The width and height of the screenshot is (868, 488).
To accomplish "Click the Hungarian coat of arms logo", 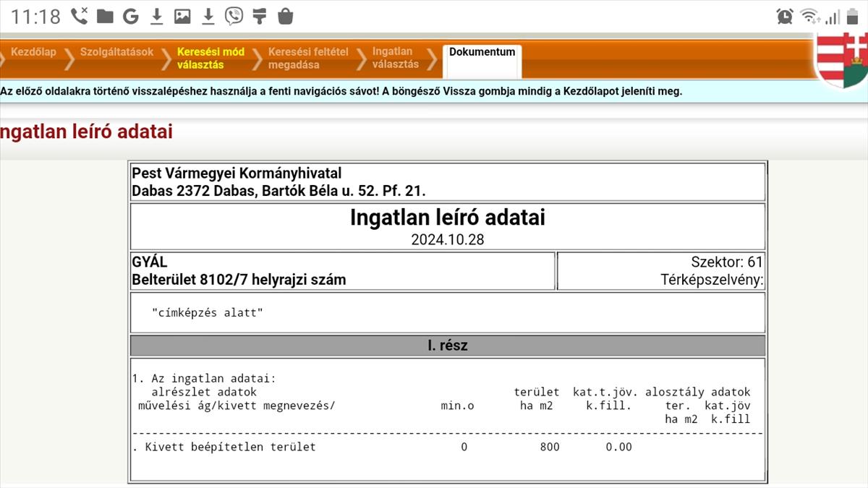I will coord(842,60).
